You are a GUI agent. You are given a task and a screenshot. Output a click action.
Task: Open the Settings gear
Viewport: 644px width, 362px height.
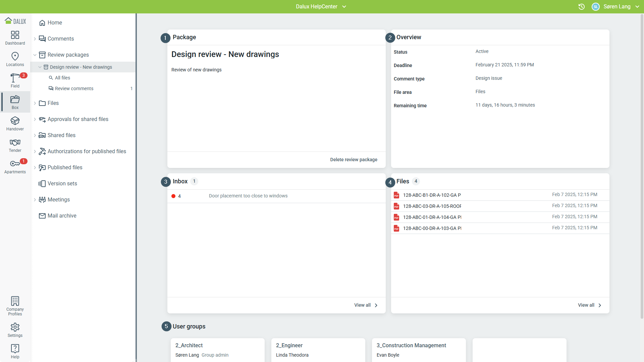(15, 330)
